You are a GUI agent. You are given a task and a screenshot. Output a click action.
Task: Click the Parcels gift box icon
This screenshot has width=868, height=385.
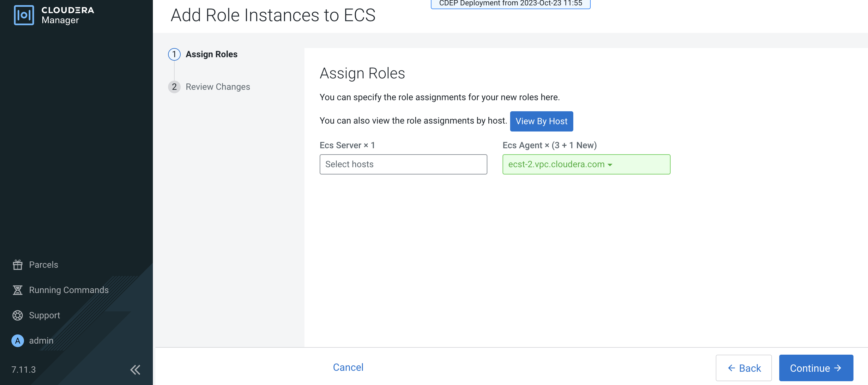(x=17, y=265)
